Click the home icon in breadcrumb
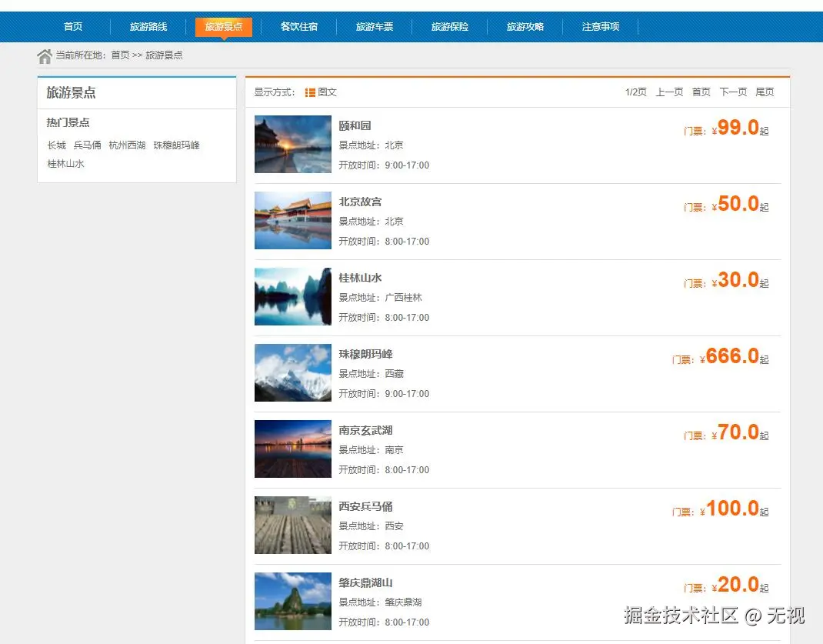 tap(45, 55)
